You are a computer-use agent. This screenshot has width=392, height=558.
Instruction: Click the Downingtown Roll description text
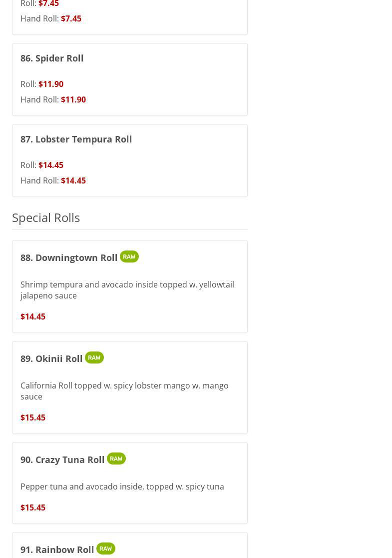tap(127, 289)
